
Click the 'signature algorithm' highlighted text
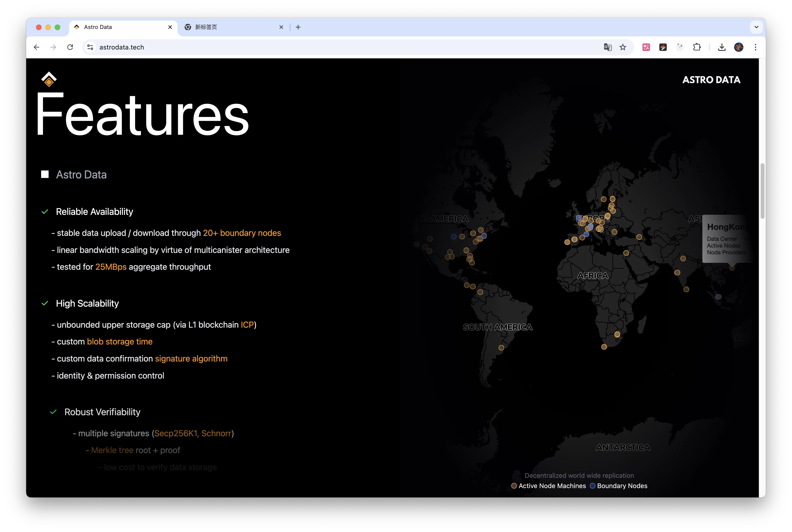pos(191,359)
